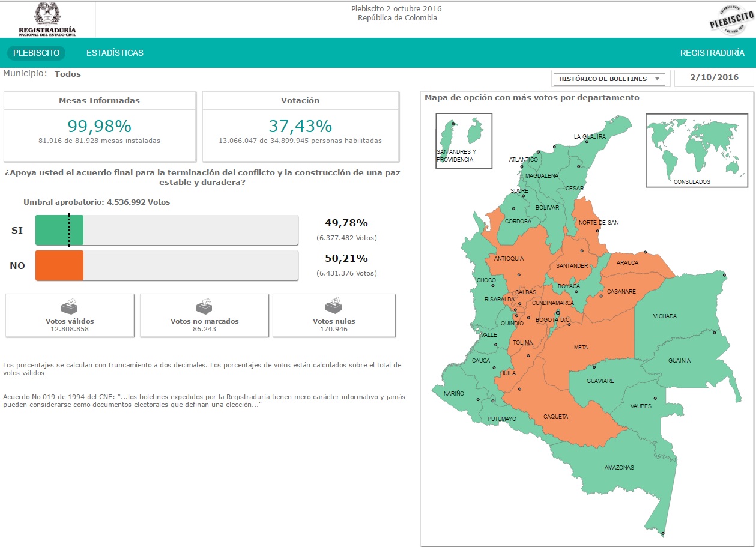Select the Risaralda label on the map
The width and height of the screenshot is (756, 547).
[x=500, y=299]
